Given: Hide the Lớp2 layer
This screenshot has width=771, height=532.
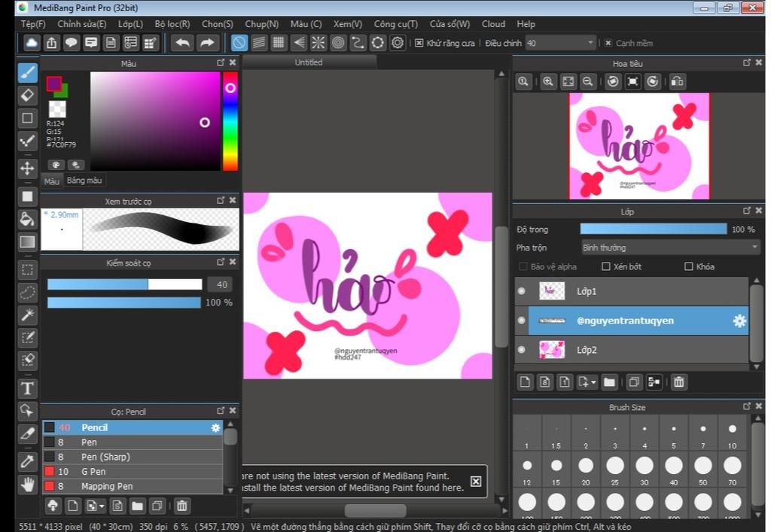Looking at the screenshot, I should click(x=522, y=350).
